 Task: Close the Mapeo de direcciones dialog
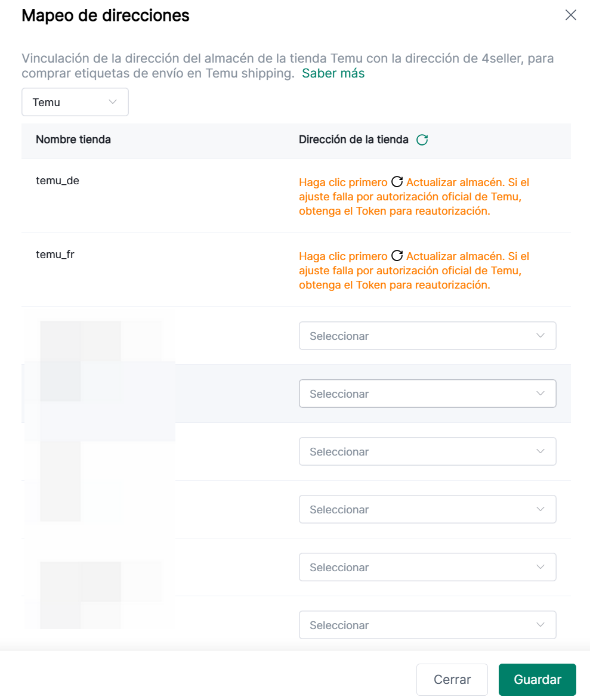(x=571, y=16)
